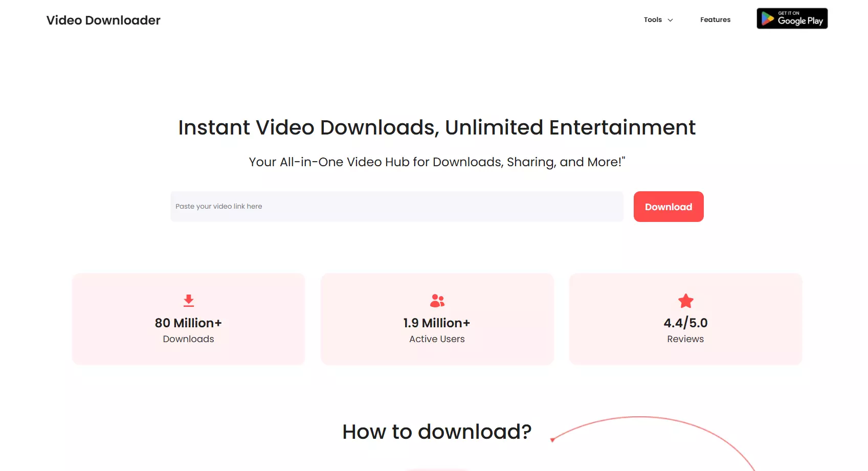The image size is (868, 471).
Task: Open the Get it on Google Play link
Action: [x=792, y=18]
